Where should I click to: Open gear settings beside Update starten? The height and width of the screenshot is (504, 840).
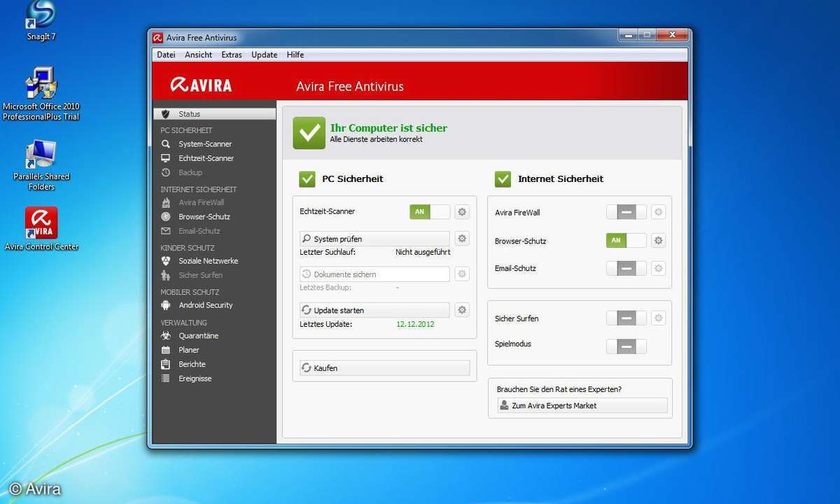pos(462,310)
